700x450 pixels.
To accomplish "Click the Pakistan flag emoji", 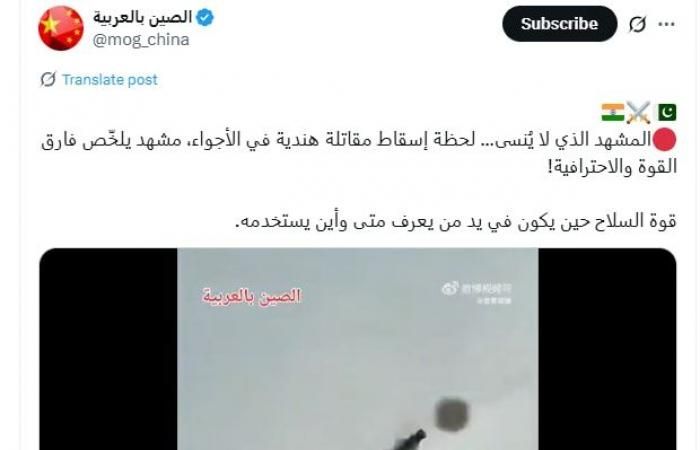I will pos(666,112).
